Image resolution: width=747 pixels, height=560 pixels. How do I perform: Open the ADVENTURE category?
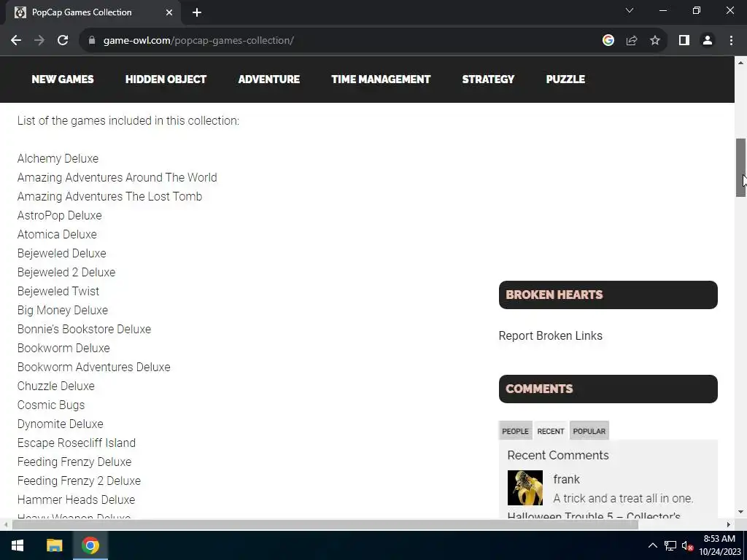point(268,79)
